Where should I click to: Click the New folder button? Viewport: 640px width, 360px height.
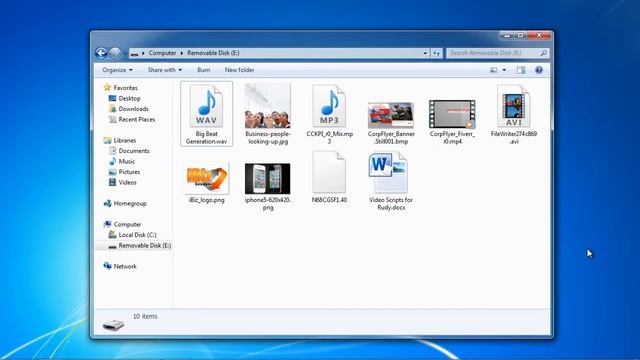[x=239, y=70]
